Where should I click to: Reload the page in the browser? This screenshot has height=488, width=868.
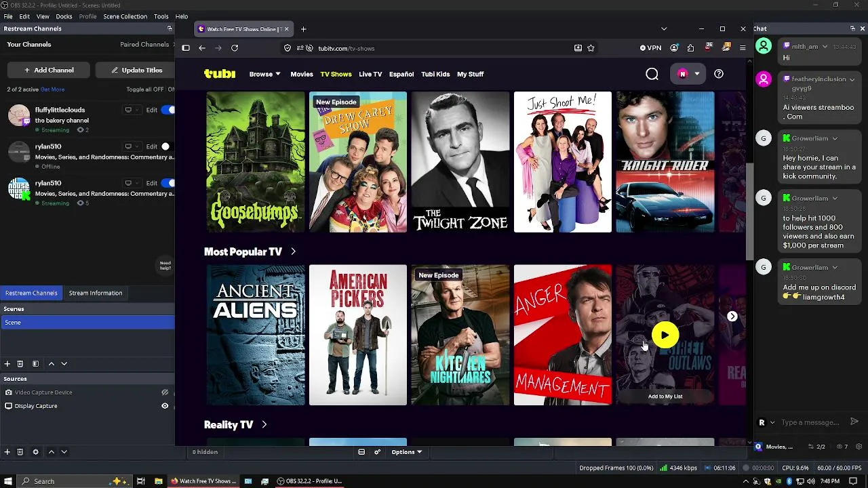pos(235,48)
